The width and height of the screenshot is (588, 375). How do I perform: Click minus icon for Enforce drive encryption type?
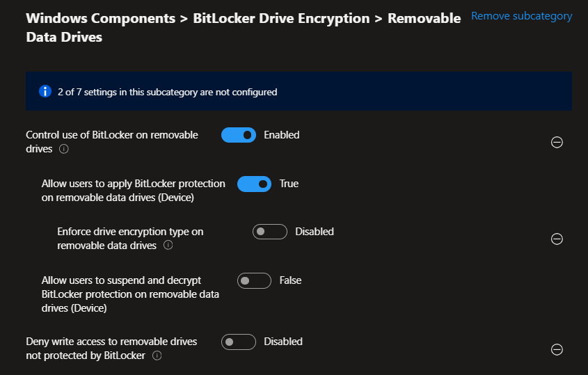[557, 239]
